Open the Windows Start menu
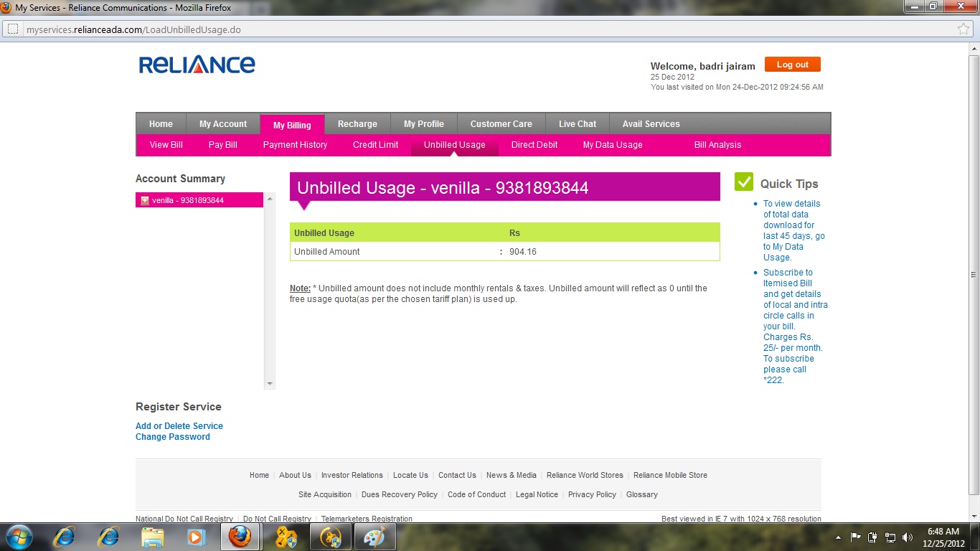The image size is (980, 551). (x=18, y=537)
